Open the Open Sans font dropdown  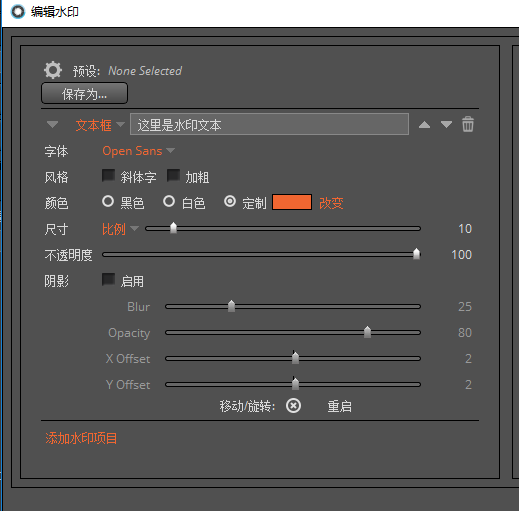(138, 151)
